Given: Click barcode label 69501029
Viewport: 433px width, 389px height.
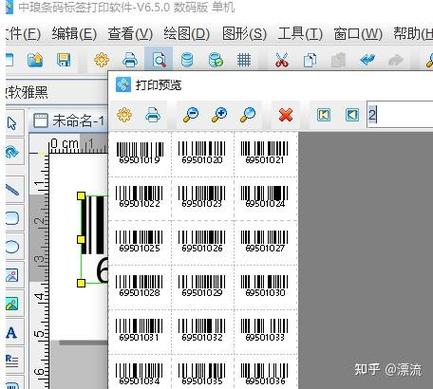Looking at the screenshot, I should point(202,286).
